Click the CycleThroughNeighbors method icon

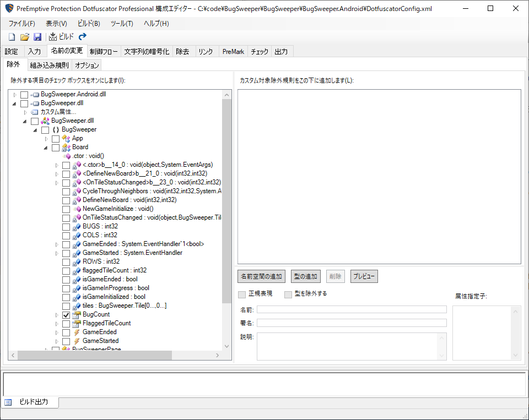(x=77, y=191)
